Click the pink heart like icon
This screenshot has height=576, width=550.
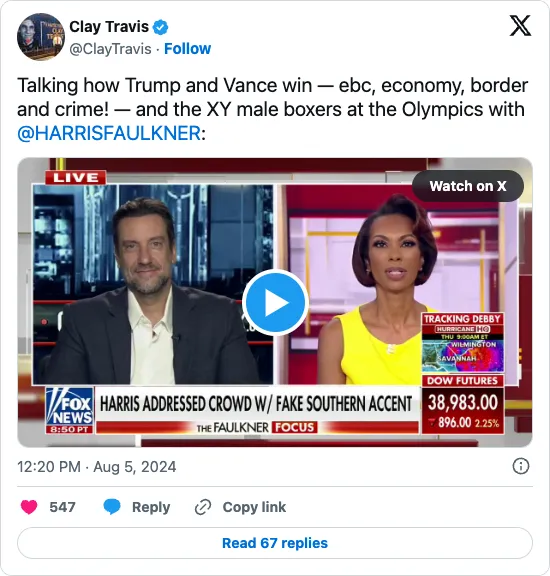[29, 507]
